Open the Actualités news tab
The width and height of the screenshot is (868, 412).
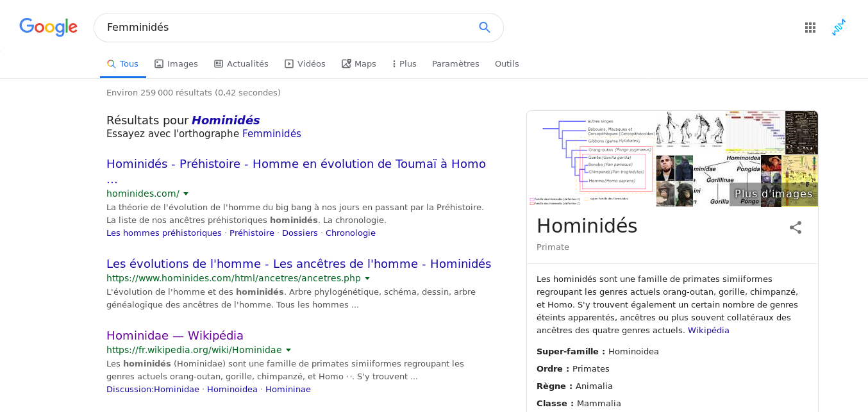pos(241,64)
